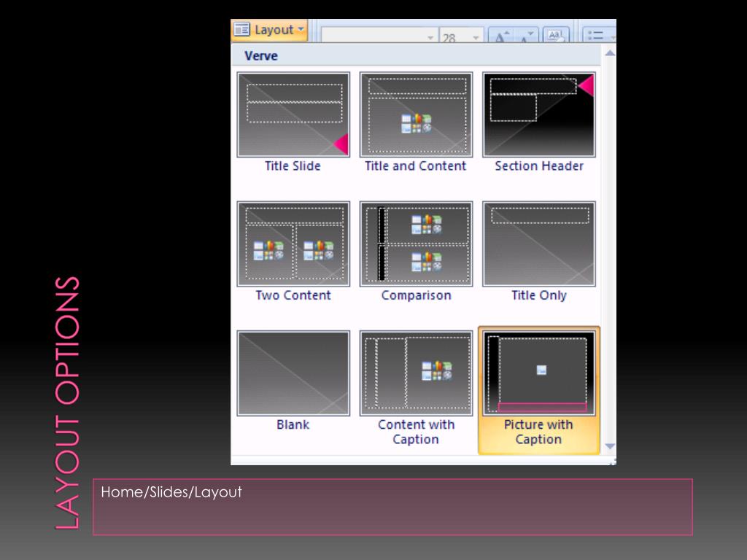Choose the Comparison layout thumbnail
The image size is (747, 560).
click(x=416, y=244)
